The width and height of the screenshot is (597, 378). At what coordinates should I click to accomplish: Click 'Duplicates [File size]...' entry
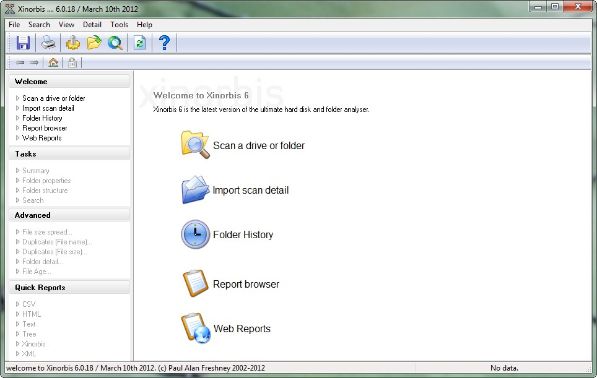pyautogui.click(x=55, y=252)
